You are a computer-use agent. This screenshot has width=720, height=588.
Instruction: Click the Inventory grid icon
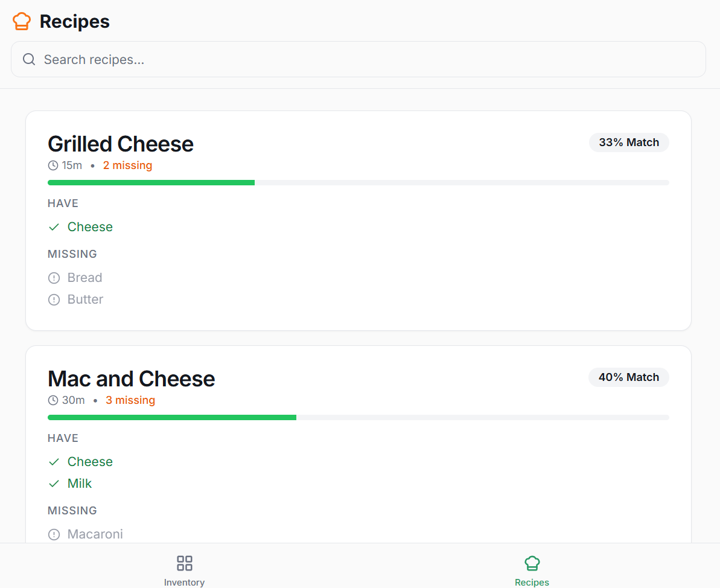click(x=184, y=563)
